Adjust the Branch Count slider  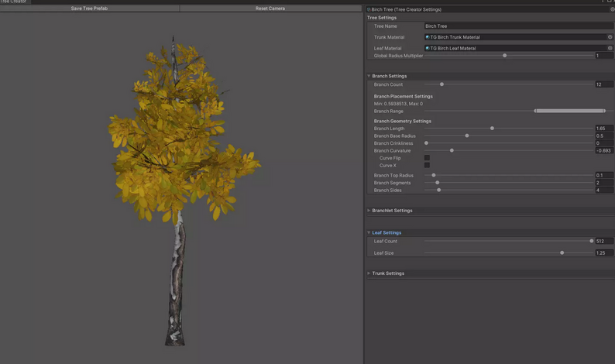pyautogui.click(x=441, y=84)
